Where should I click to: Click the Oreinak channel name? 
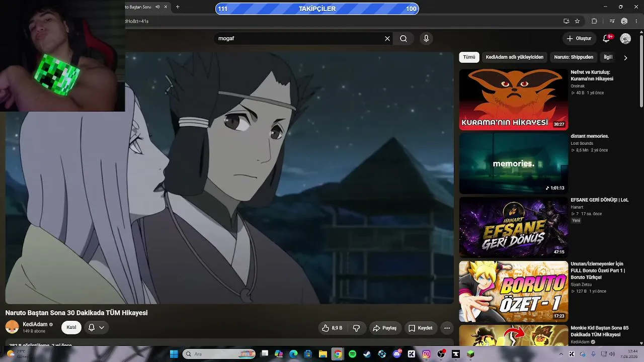(578, 86)
